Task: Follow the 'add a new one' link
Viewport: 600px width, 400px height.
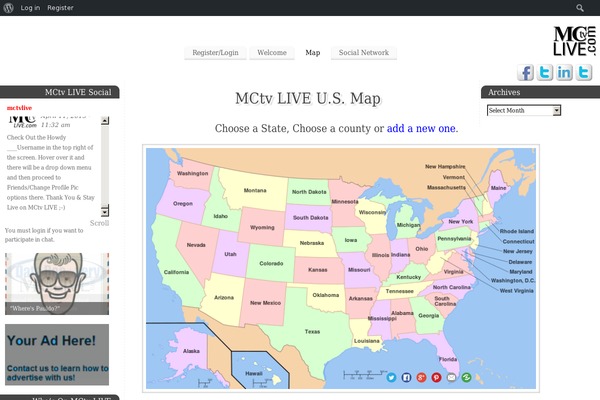Action: (421, 128)
